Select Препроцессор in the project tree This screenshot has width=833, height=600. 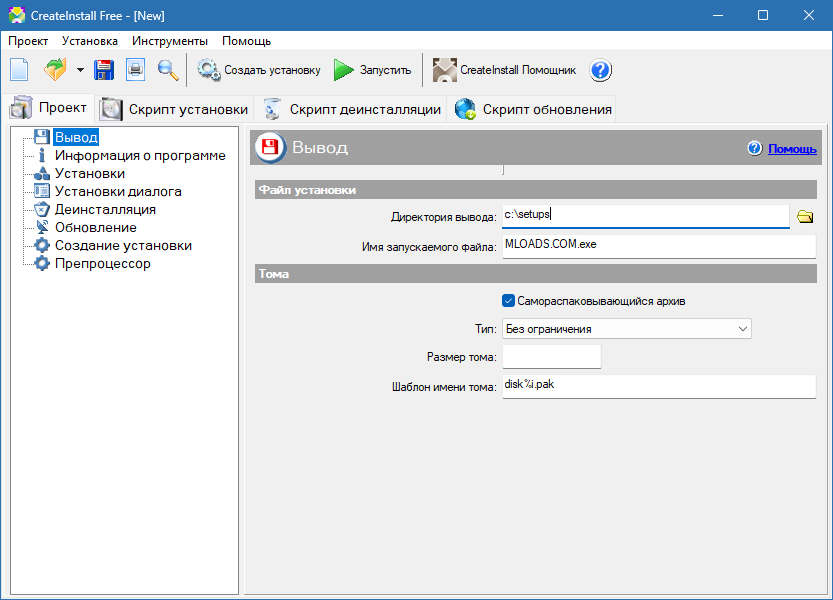[102, 264]
